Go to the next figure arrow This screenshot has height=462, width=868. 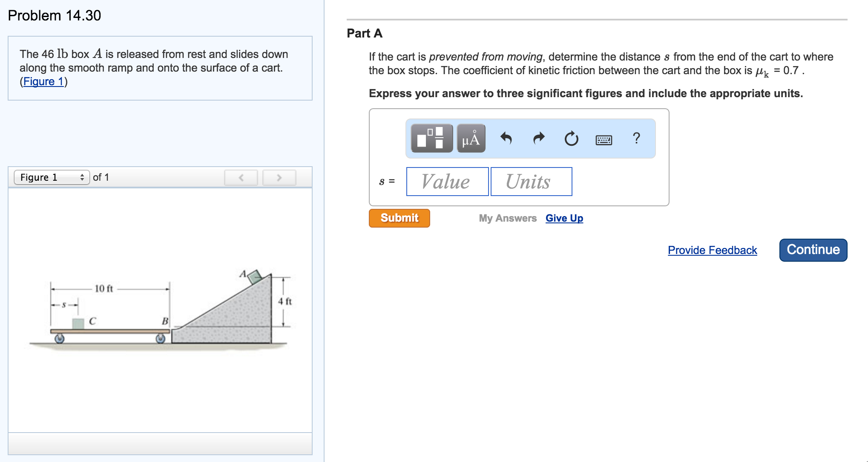coord(279,178)
